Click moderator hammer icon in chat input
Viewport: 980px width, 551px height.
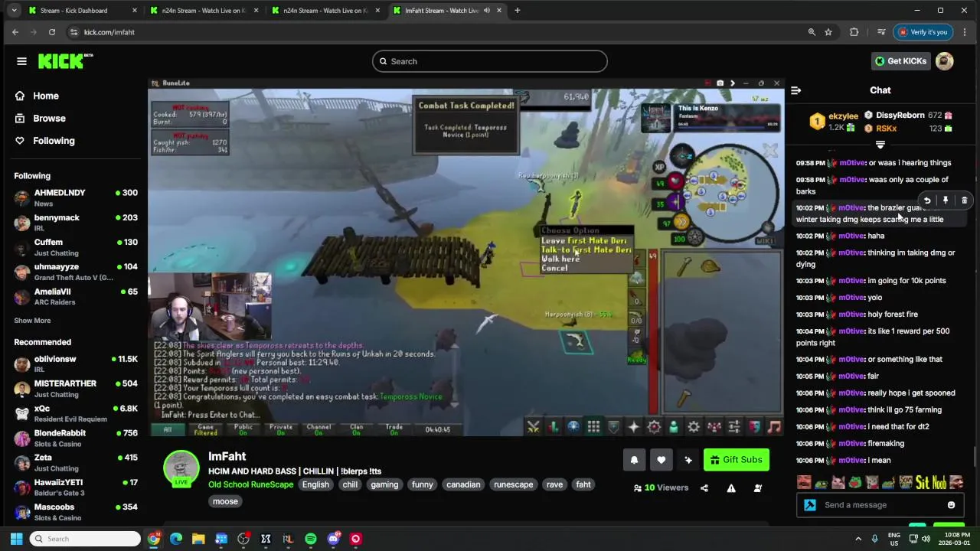(810, 505)
